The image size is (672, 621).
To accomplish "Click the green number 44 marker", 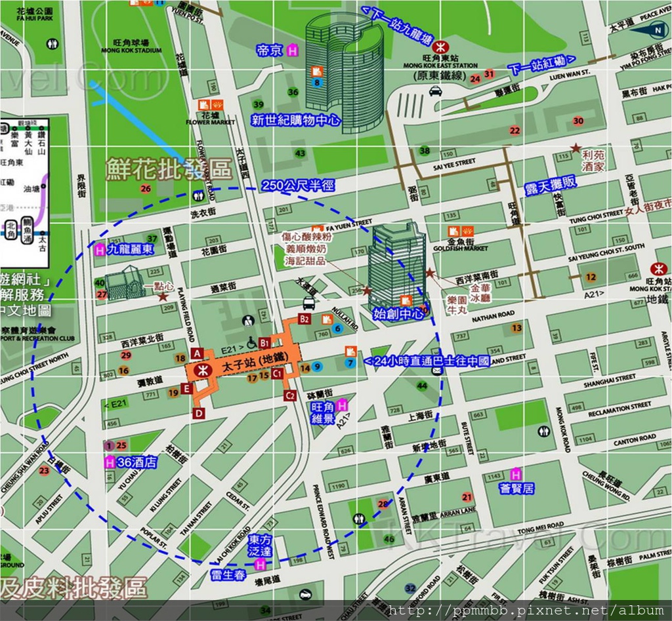I will tap(422, 386).
